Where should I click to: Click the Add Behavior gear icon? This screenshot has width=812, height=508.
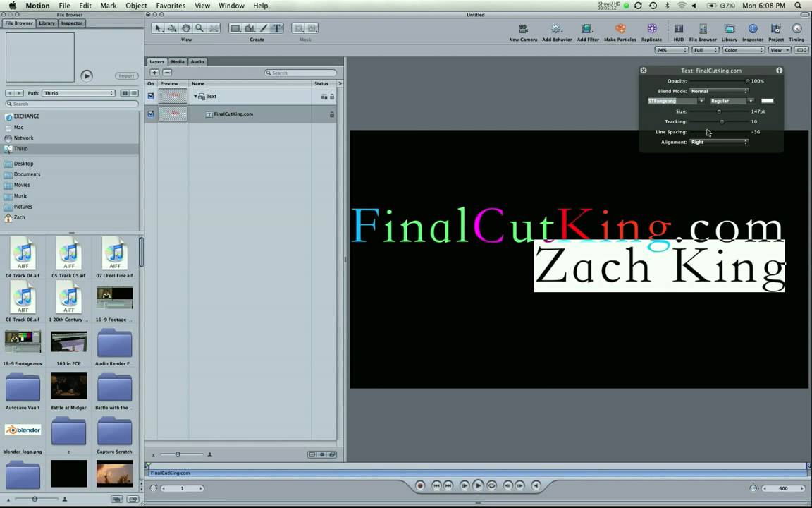pos(557,28)
